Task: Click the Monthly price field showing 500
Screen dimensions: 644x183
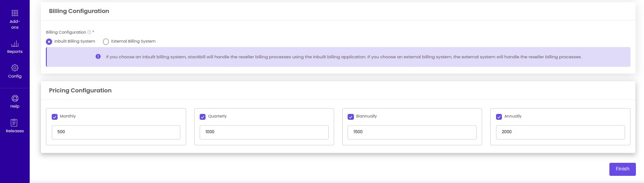Action: [x=116, y=132]
